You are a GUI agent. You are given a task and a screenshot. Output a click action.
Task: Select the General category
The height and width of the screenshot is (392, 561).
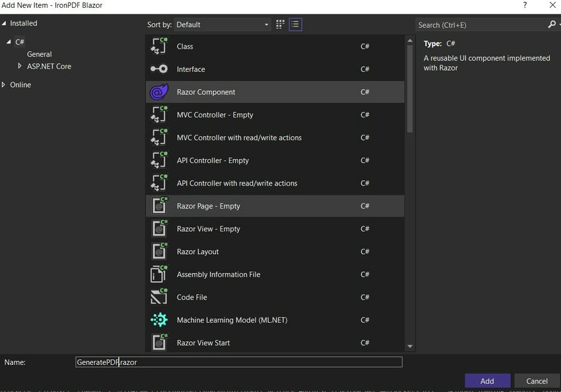click(40, 54)
